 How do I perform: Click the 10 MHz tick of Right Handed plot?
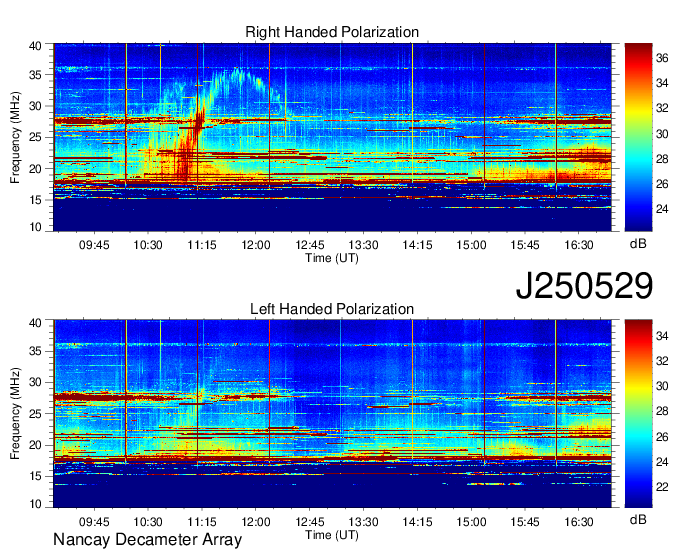(x=35, y=226)
